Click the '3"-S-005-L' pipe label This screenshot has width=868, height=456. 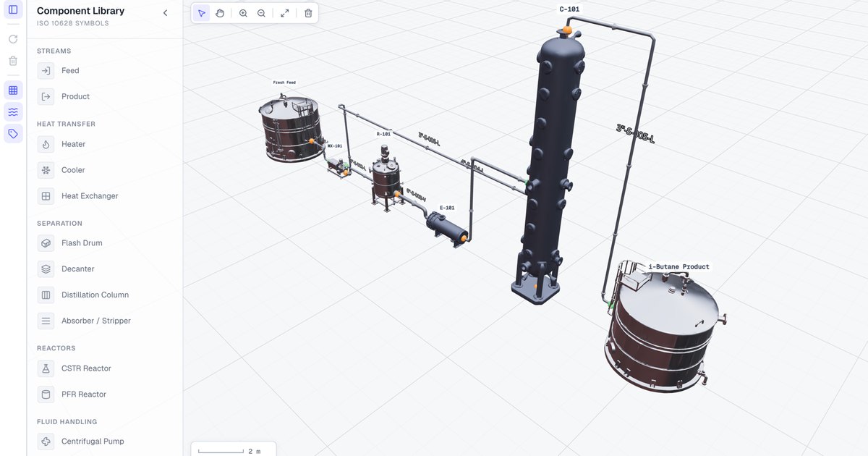635,134
